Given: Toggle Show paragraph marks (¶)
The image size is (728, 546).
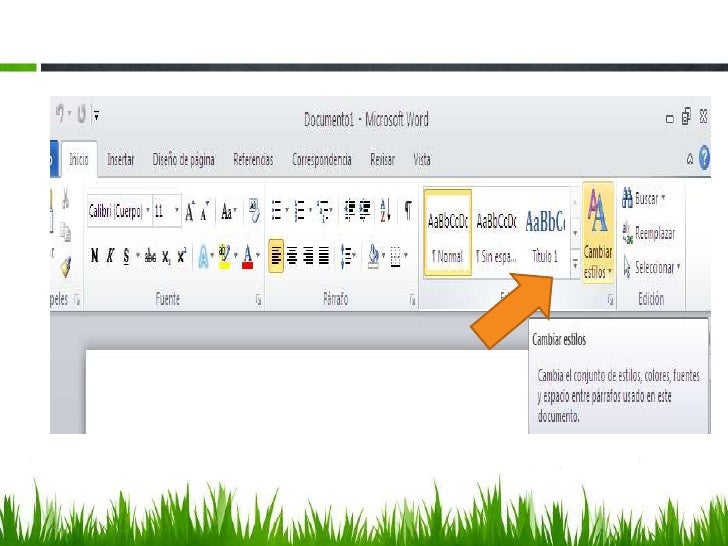Looking at the screenshot, I should (408, 210).
